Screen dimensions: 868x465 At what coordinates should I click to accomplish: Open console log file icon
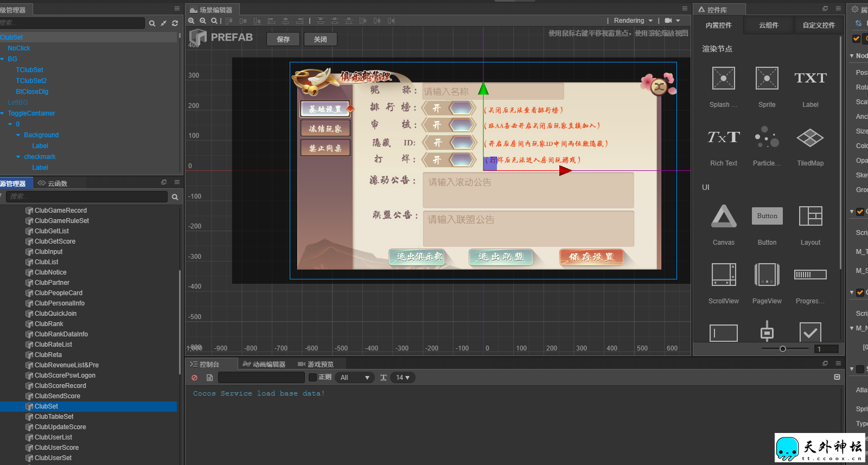coord(209,378)
